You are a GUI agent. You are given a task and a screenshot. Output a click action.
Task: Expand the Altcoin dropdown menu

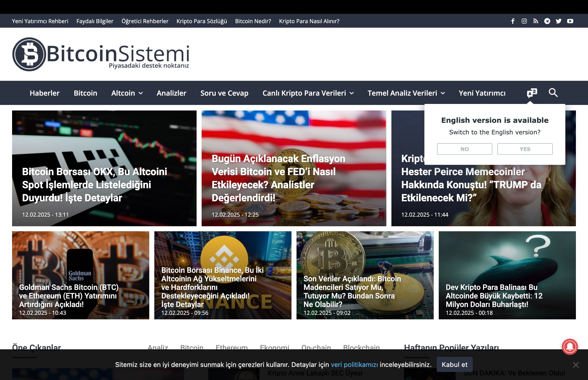click(x=127, y=93)
